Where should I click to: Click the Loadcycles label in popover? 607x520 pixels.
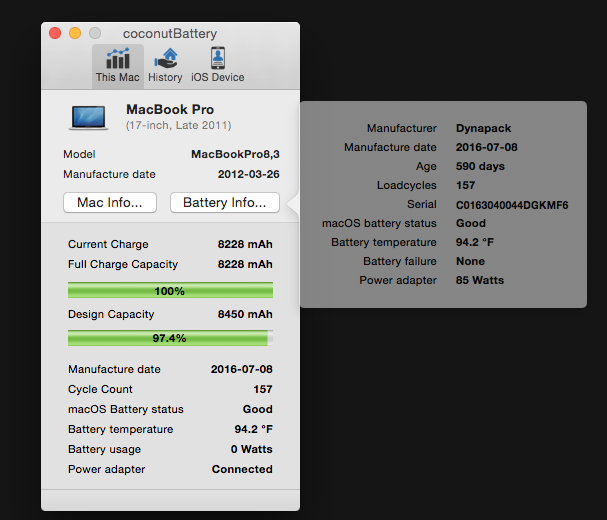407,185
